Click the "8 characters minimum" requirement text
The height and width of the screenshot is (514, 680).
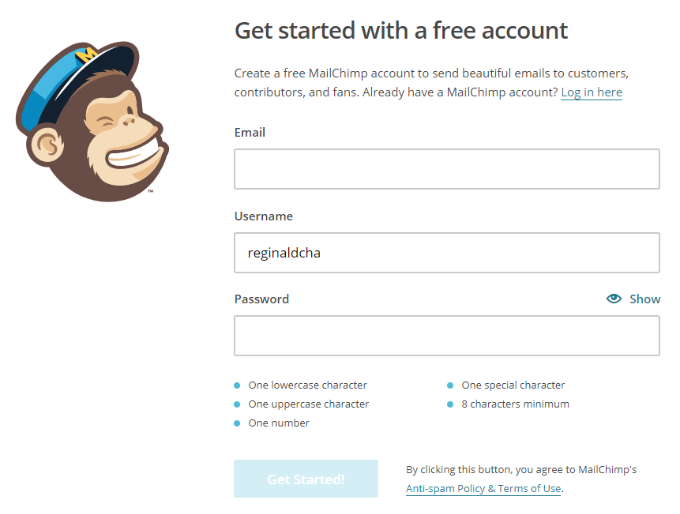tap(515, 404)
